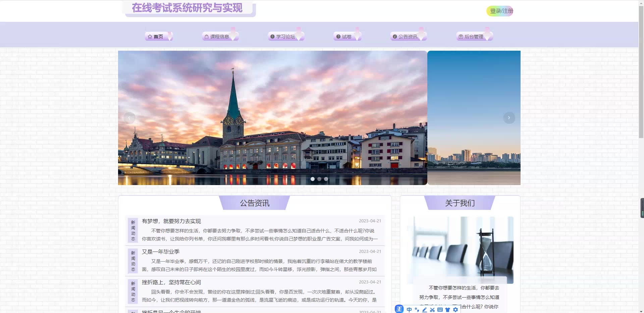Click the 新闻动态 tag beside 又是一年毕业季
The height and width of the screenshot is (313, 644).
[x=133, y=261]
